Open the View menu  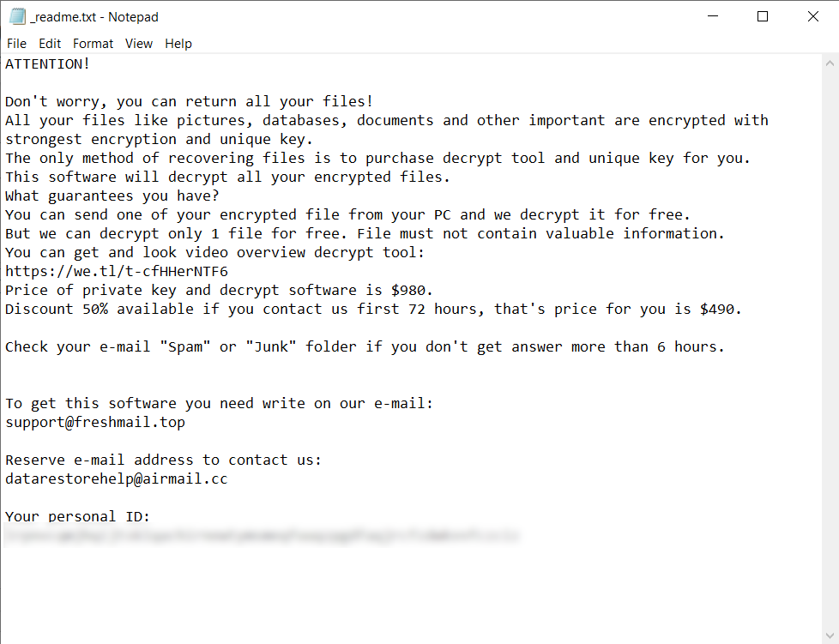point(138,44)
